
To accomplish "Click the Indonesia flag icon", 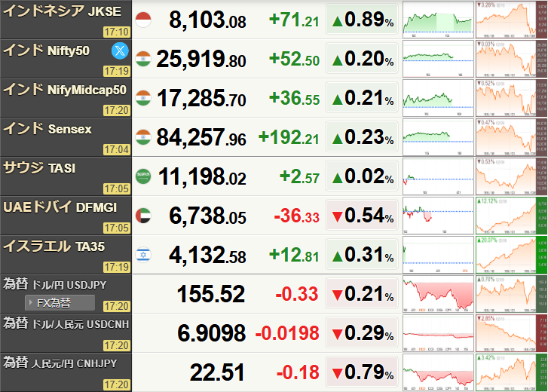I will tap(143, 20).
